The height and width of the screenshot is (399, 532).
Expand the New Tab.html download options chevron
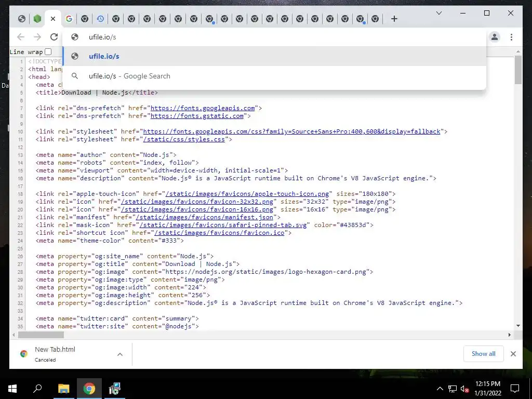point(120,354)
